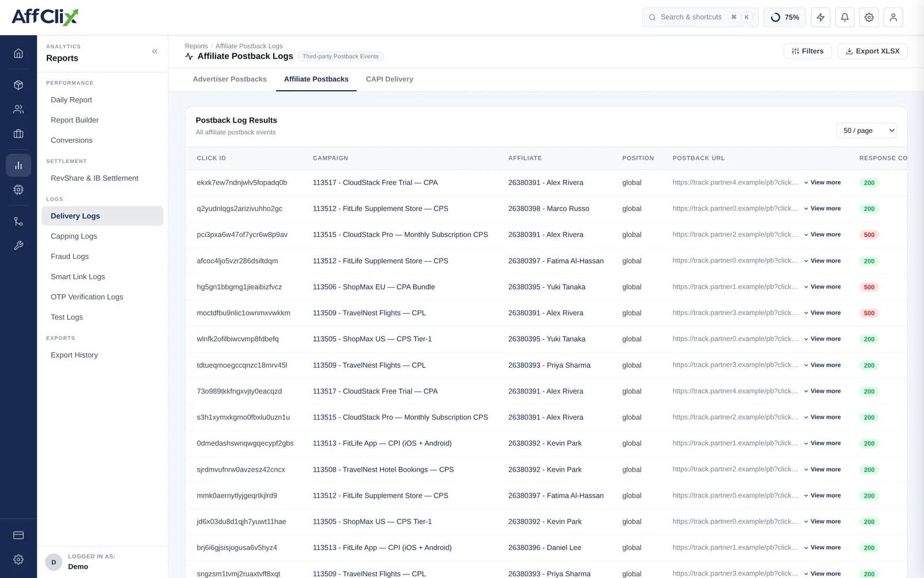Open the briefcase icon in the left rail

18,134
